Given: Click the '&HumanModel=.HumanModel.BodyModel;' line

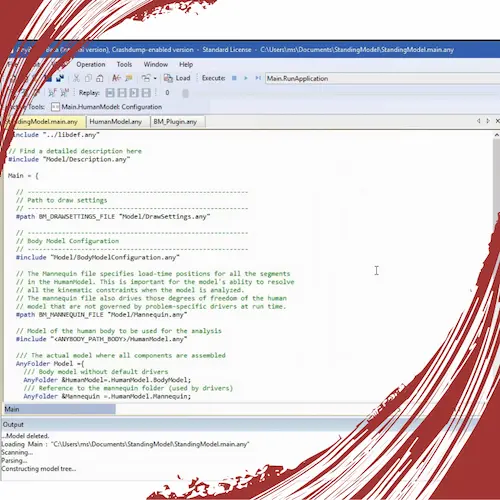Looking at the screenshot, I should (x=107, y=380).
